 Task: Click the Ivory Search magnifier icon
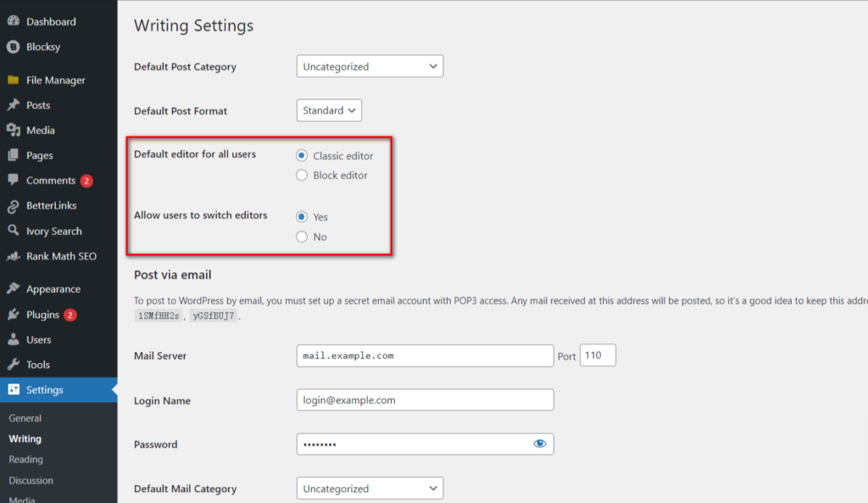pos(14,231)
